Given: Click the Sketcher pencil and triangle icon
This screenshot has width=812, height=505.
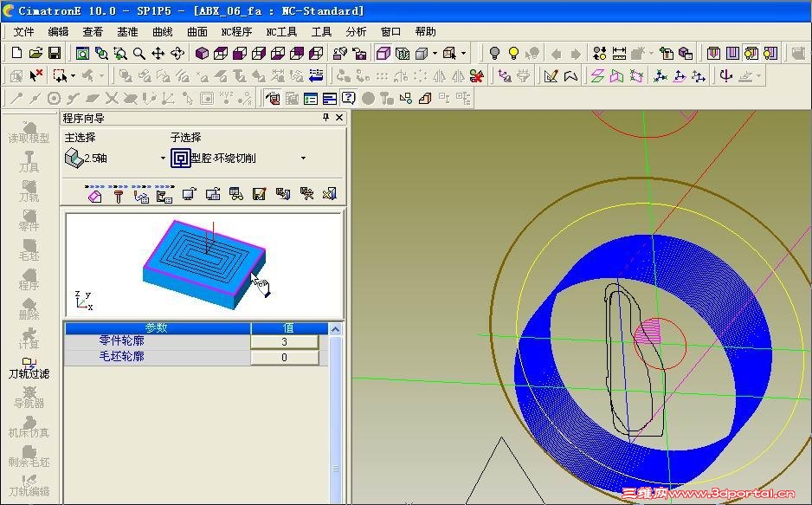Looking at the screenshot, I should coord(551,76).
